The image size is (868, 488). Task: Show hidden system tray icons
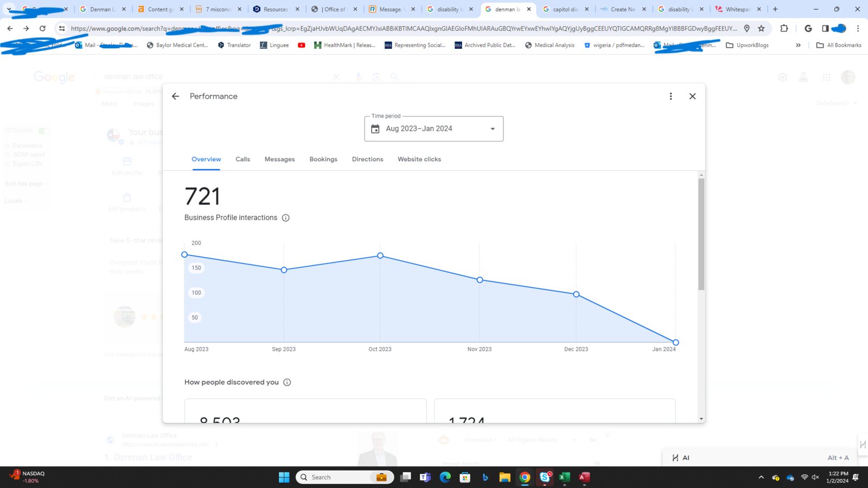point(761,477)
